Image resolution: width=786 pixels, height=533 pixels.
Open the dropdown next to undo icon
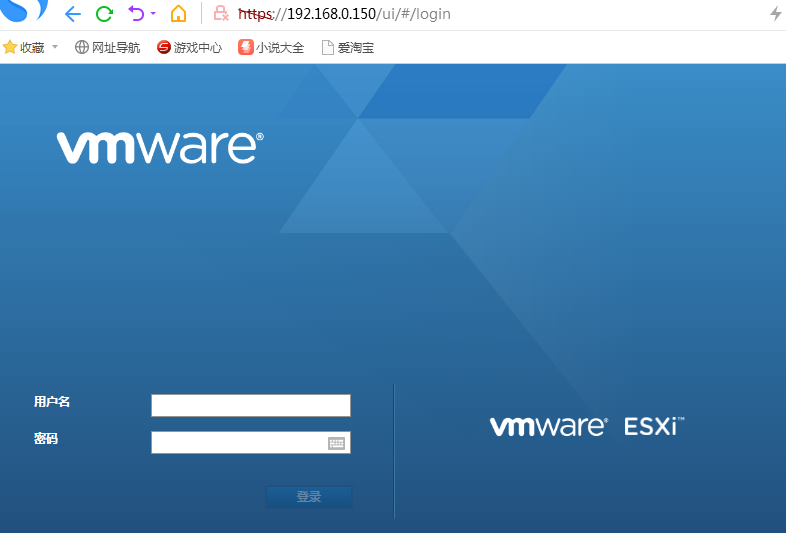tap(153, 14)
